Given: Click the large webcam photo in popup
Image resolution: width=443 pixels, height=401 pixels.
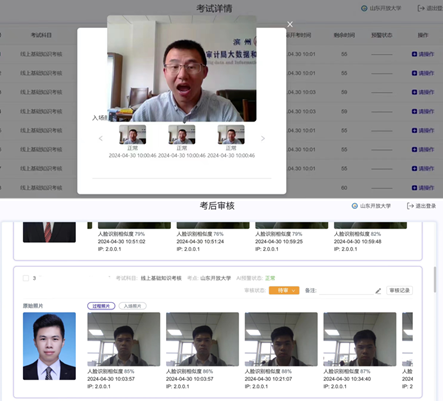Looking at the screenshot, I should (182, 68).
